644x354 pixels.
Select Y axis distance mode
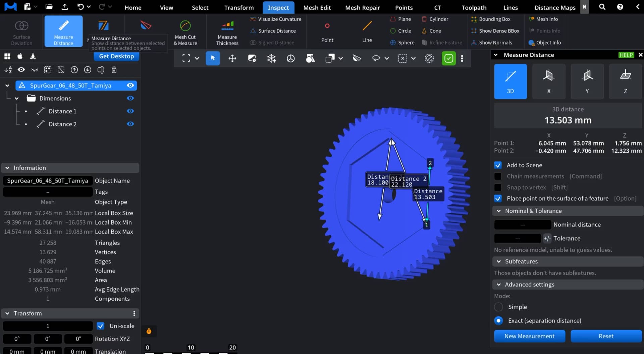(x=587, y=82)
